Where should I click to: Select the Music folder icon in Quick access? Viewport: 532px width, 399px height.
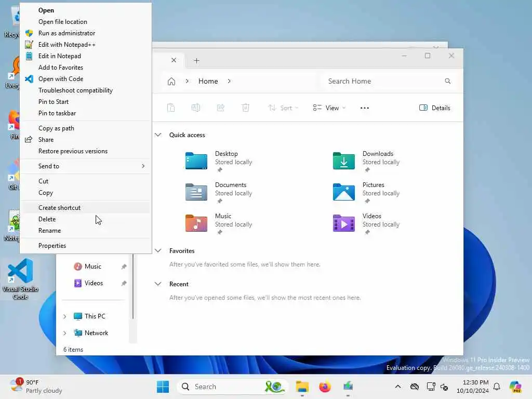(x=196, y=223)
